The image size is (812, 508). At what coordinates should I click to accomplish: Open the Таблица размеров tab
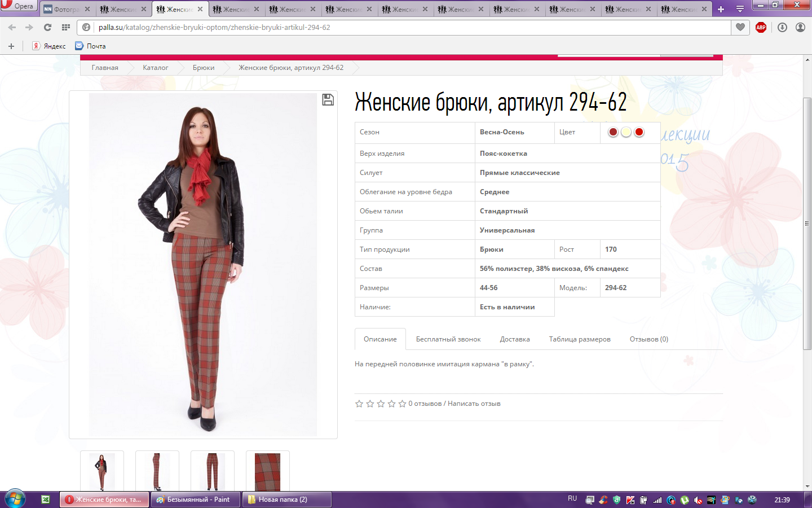pos(580,339)
